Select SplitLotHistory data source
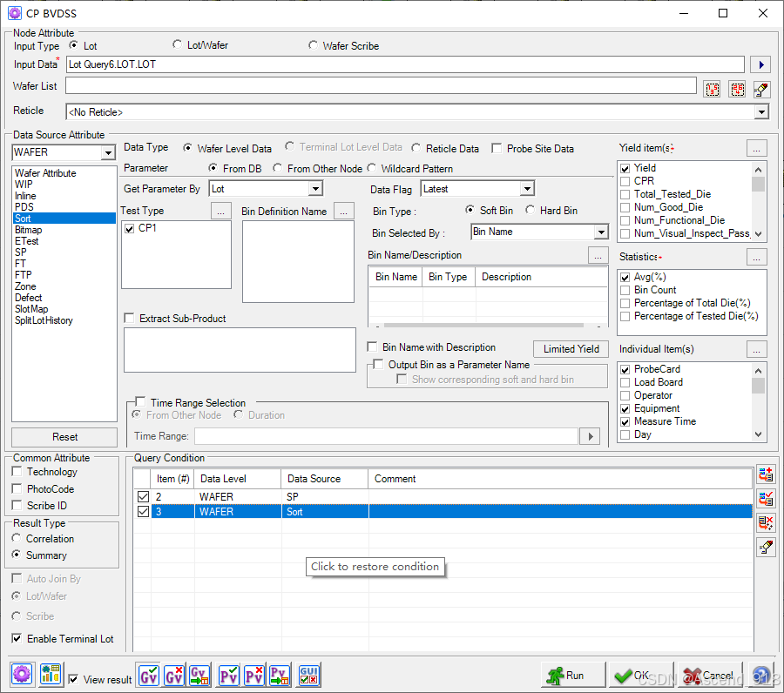This screenshot has height=693, width=784. coord(44,320)
